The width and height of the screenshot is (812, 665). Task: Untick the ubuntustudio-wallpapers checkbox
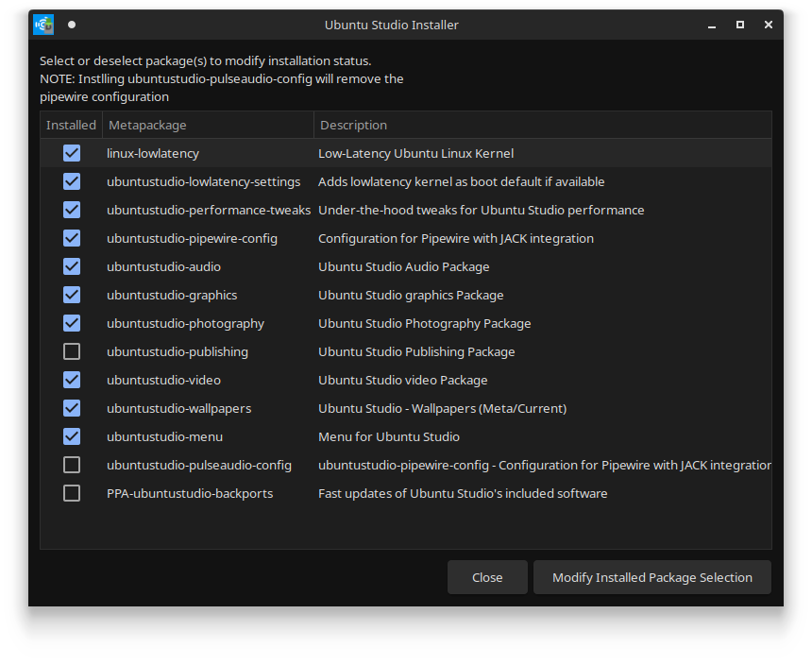72,408
